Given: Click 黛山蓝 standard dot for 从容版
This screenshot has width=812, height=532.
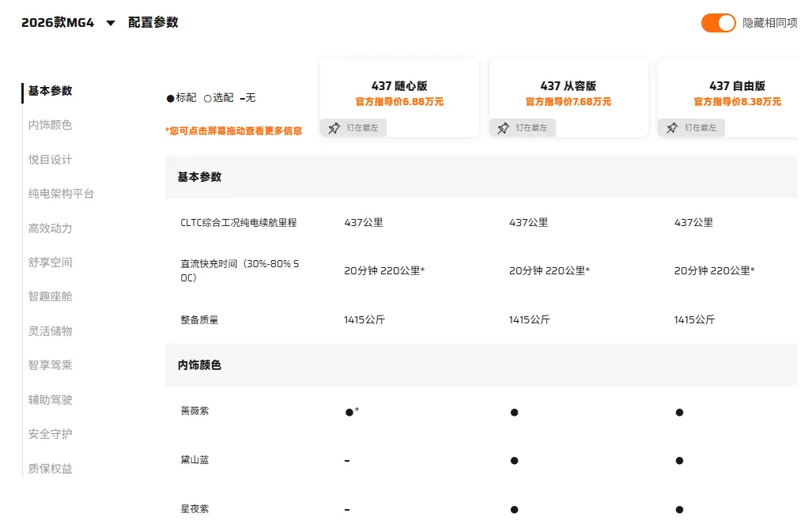Looking at the screenshot, I should 514,461.
